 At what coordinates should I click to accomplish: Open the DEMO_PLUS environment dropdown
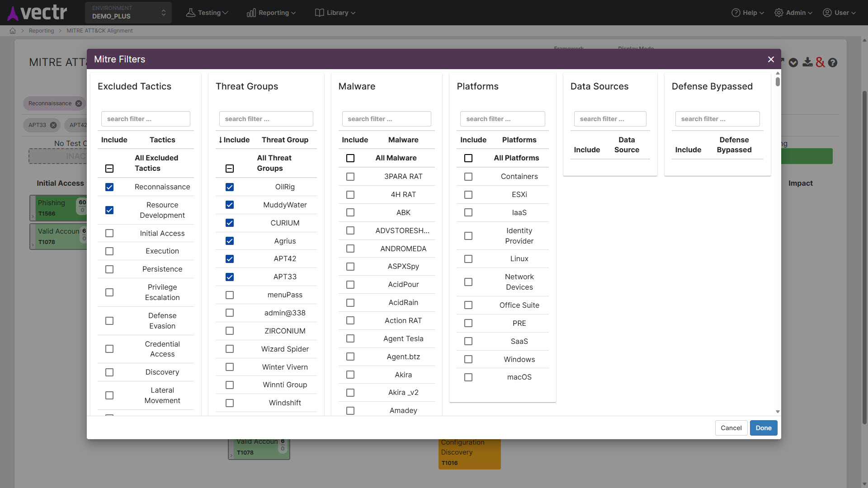pyautogui.click(x=128, y=13)
